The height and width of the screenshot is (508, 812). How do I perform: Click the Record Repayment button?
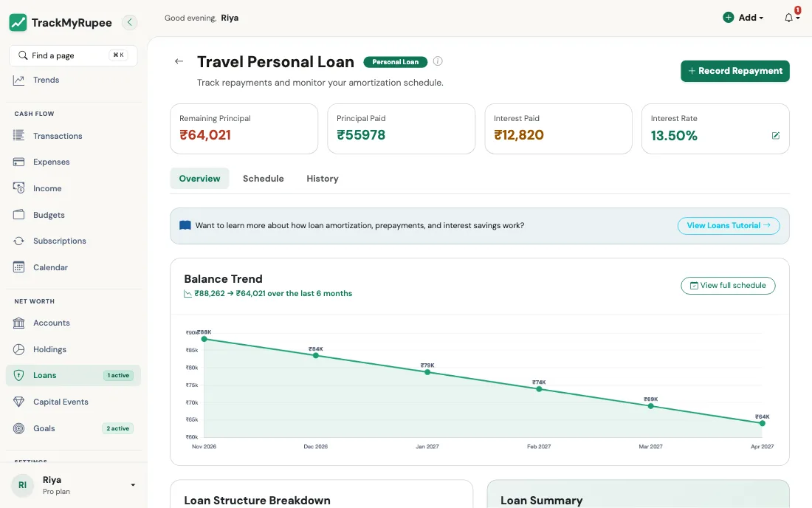734,71
